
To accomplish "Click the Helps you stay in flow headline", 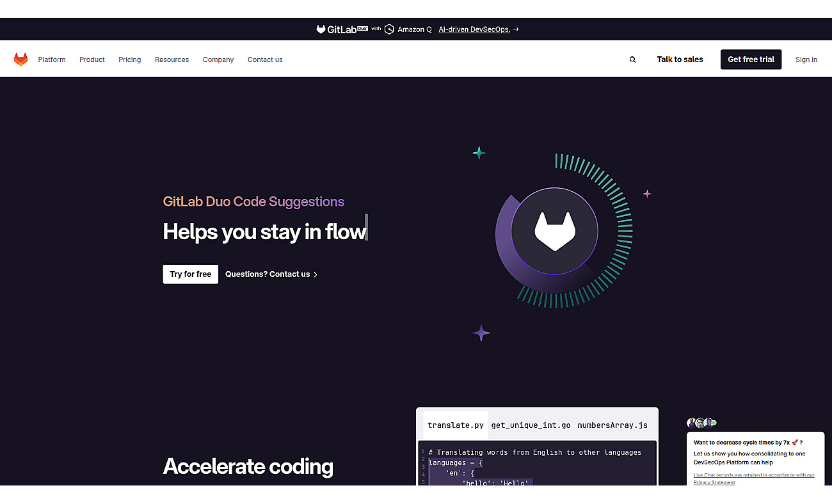I will tap(264, 232).
